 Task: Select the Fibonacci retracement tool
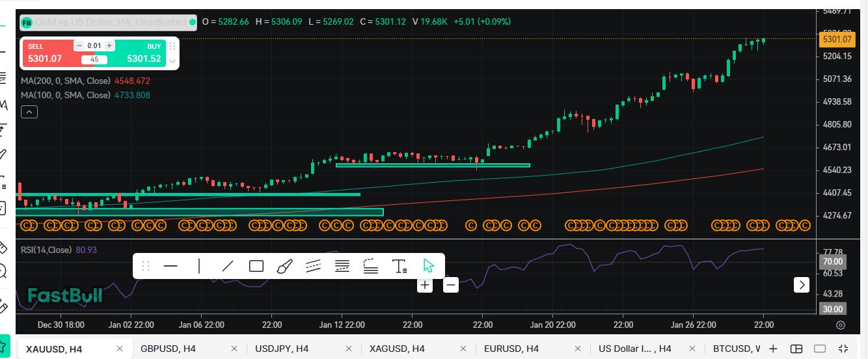pyautogui.click(x=342, y=266)
